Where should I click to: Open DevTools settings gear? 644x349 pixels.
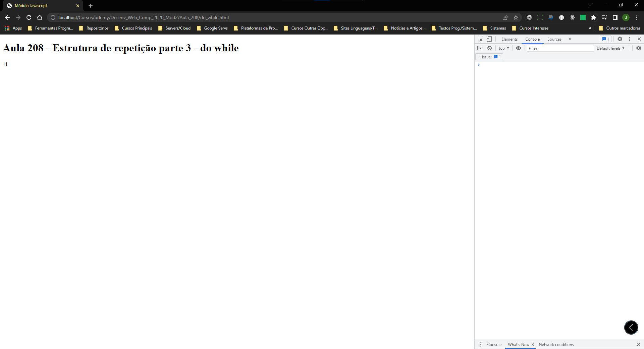point(620,39)
